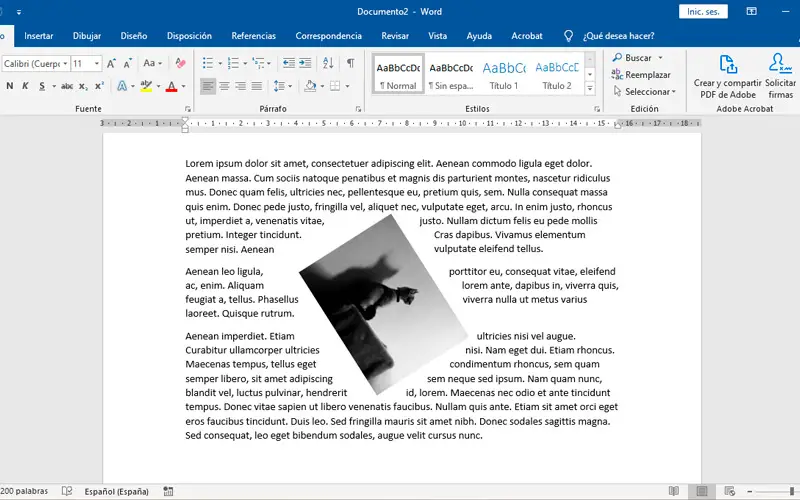Switch to the Referencias tab
Image resolution: width=800 pixels, height=500 pixels.
[253, 35]
